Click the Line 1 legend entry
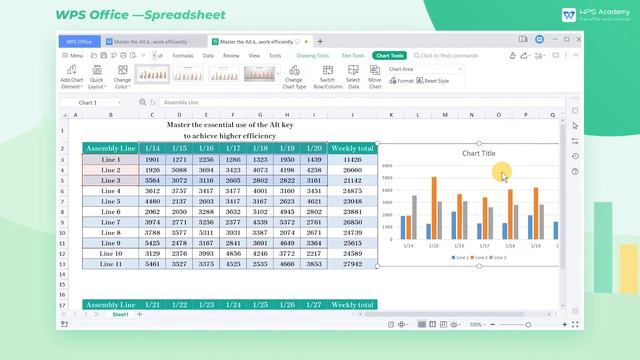This screenshot has width=640, height=360. coord(460,258)
